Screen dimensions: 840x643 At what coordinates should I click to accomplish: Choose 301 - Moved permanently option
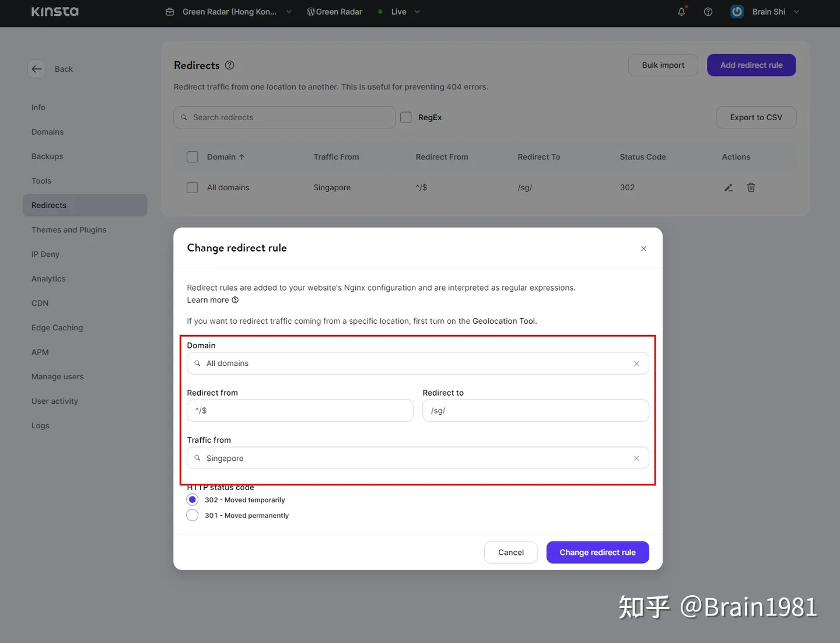click(x=192, y=515)
